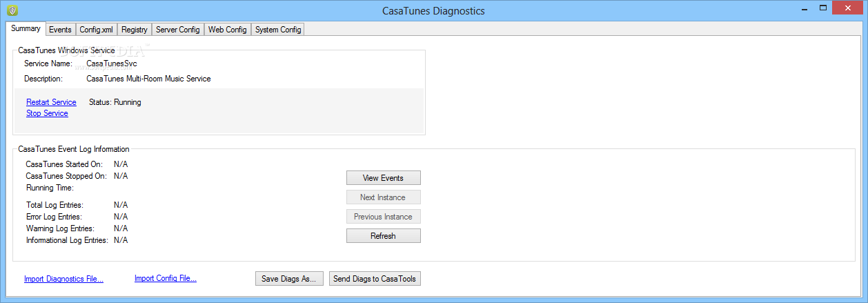The width and height of the screenshot is (868, 303).
Task: Go to the System Config tab
Action: pos(278,30)
